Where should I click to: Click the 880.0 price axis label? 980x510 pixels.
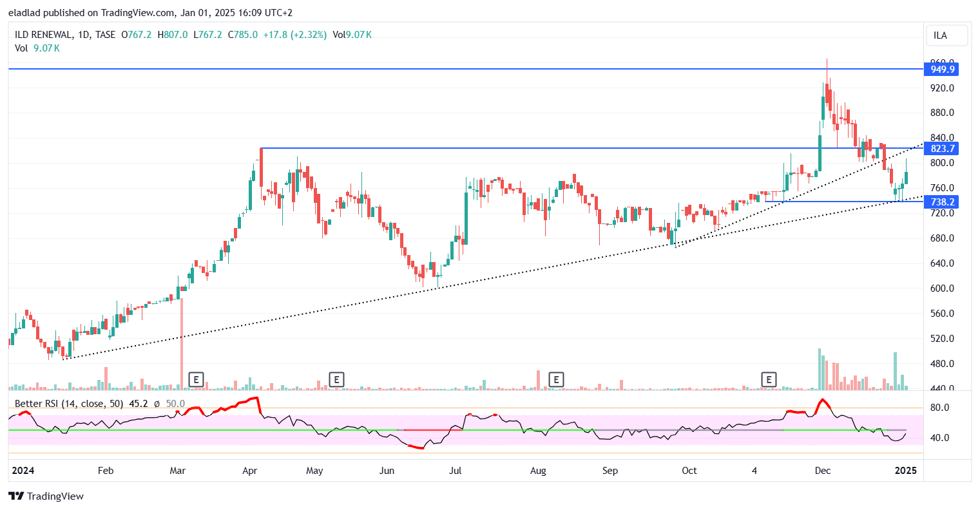coord(942,113)
